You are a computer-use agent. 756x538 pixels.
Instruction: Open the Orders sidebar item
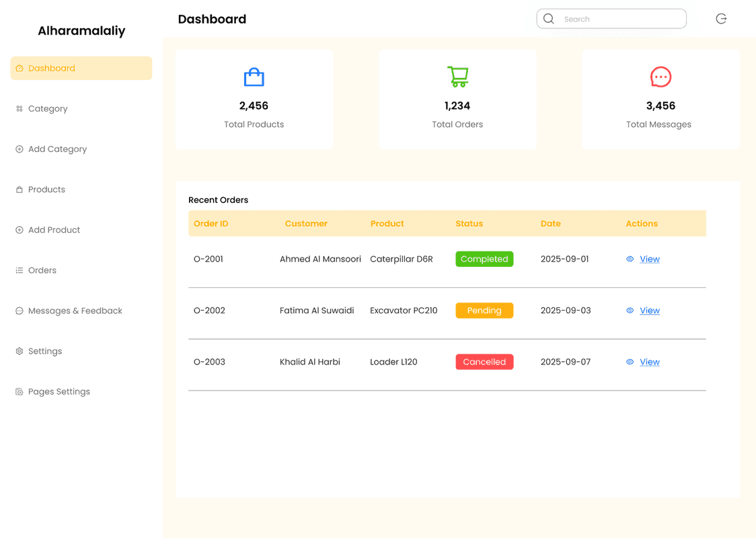tap(42, 270)
